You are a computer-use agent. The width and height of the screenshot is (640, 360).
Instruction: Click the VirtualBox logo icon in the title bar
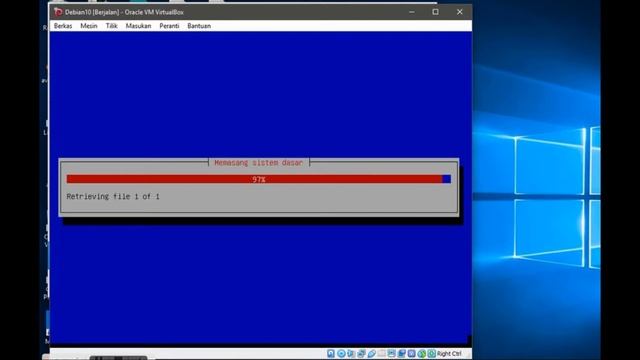(58, 12)
